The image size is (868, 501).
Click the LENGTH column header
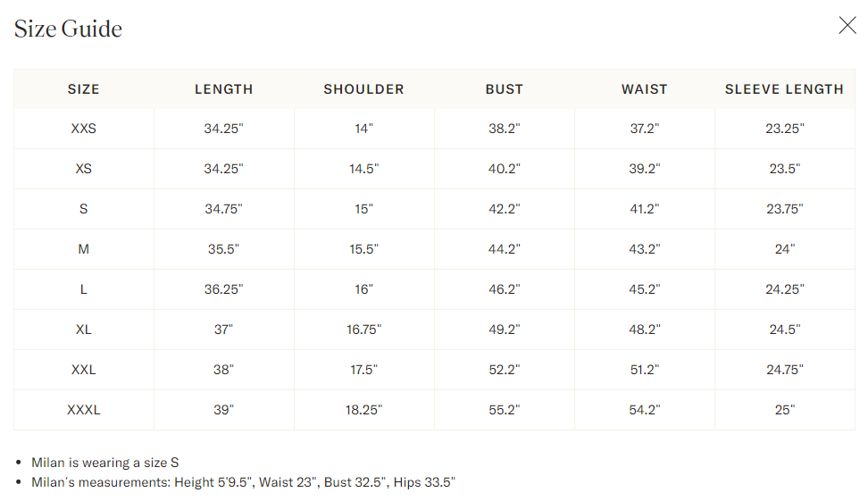point(223,89)
